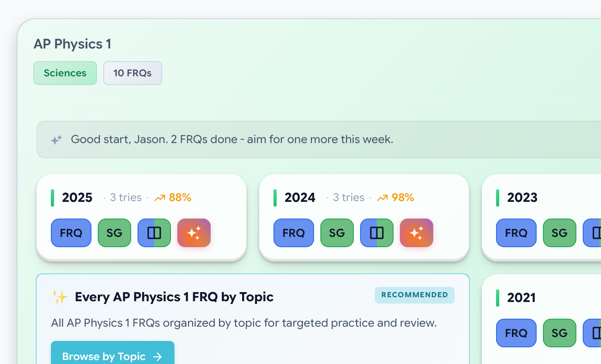Viewport: 601px width, 364px height.
Task: Click the 10 FRQs badge
Action: [x=132, y=73]
